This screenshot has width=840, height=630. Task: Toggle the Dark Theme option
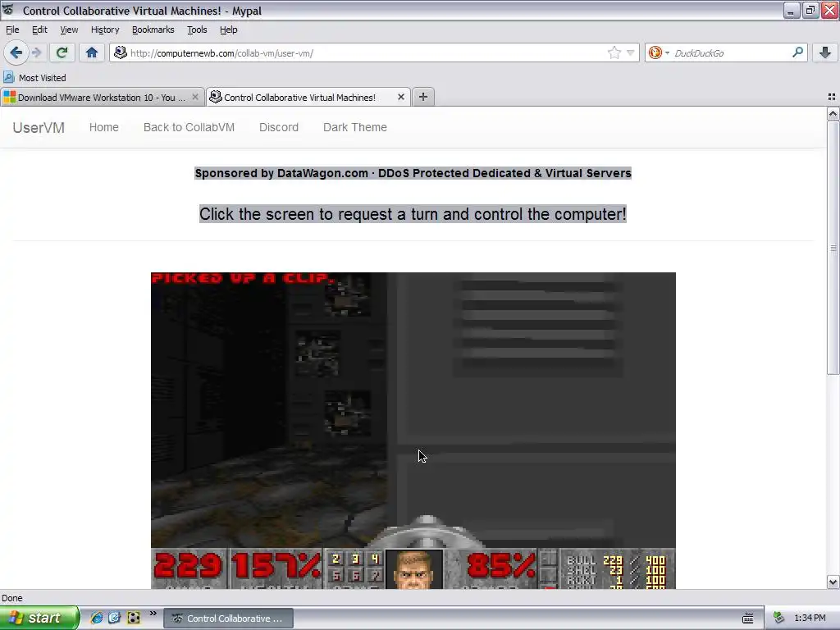(355, 127)
